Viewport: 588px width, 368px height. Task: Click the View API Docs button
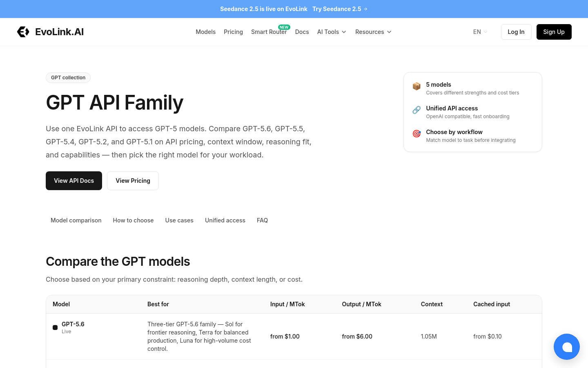74,181
